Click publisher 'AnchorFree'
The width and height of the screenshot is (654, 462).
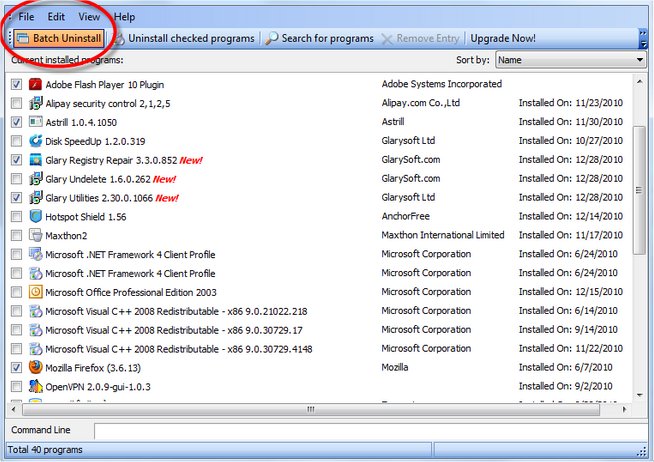[x=405, y=216]
